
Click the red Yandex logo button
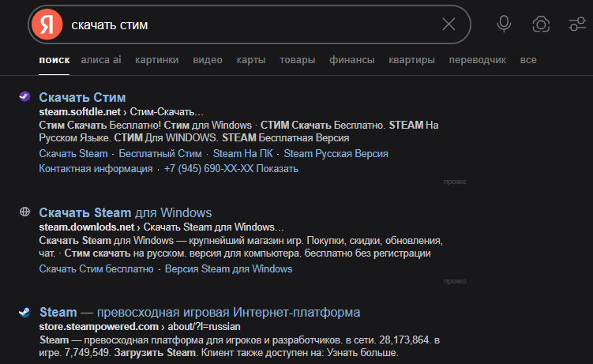click(47, 24)
